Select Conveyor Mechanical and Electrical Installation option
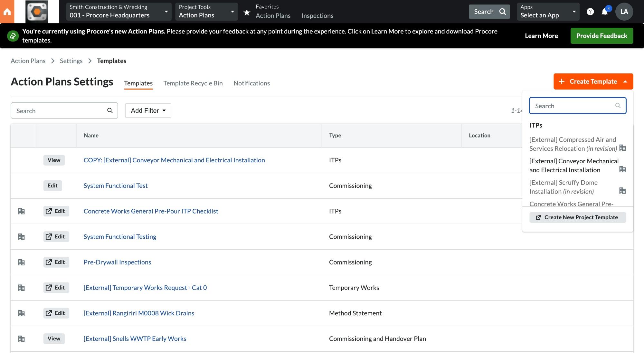 [x=573, y=166]
